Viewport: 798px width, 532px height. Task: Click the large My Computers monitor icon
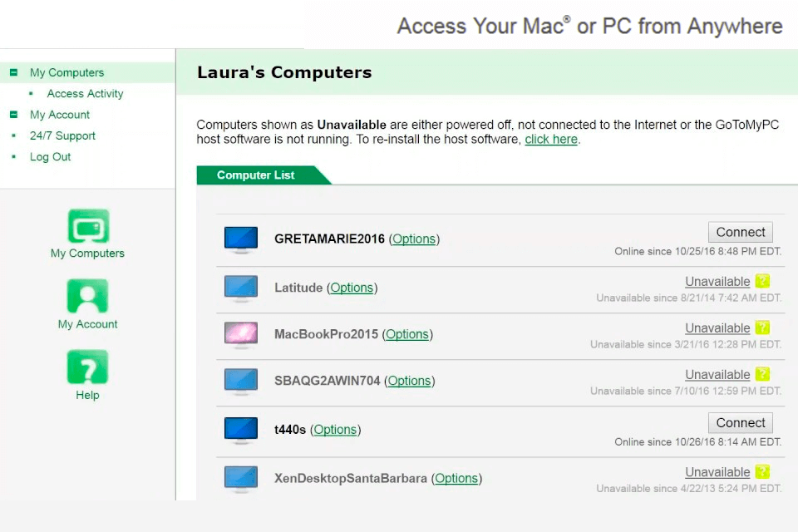(x=88, y=226)
